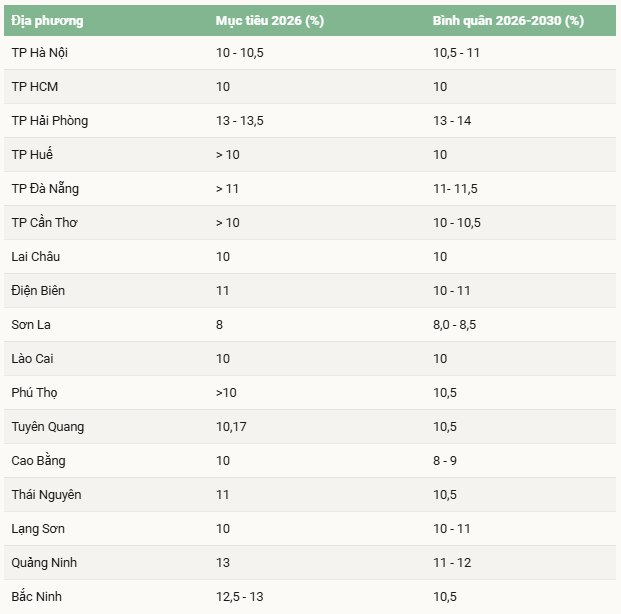Select the "Lai Châu" row label
Image resolution: width=621 pixels, height=614 pixels.
[x=36, y=257]
